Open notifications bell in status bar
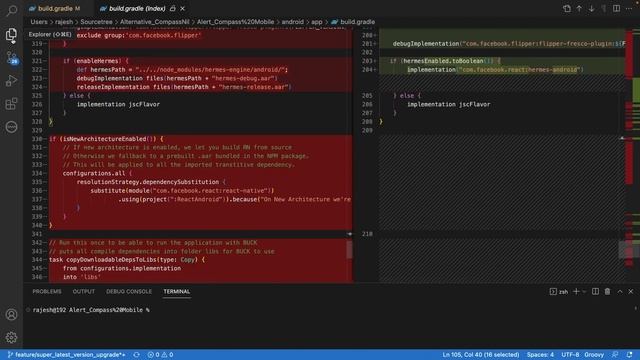Screen dimensions: 640x360 pos(629,355)
